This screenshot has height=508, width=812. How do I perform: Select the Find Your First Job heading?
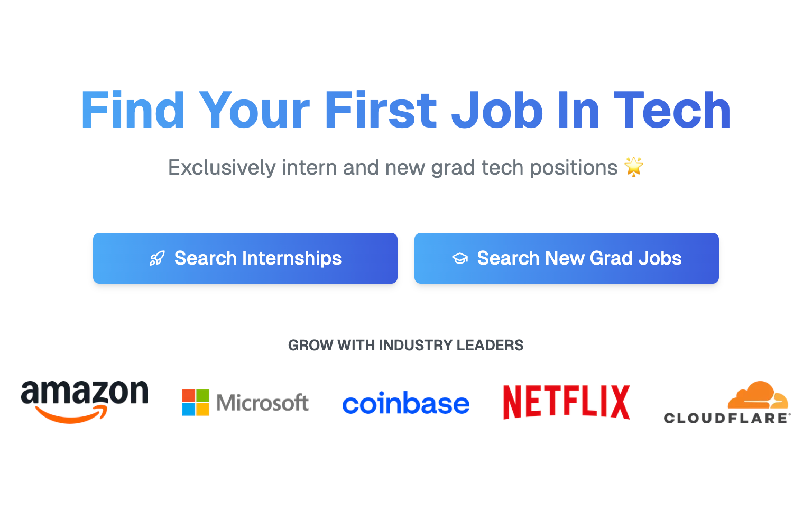tap(406, 110)
